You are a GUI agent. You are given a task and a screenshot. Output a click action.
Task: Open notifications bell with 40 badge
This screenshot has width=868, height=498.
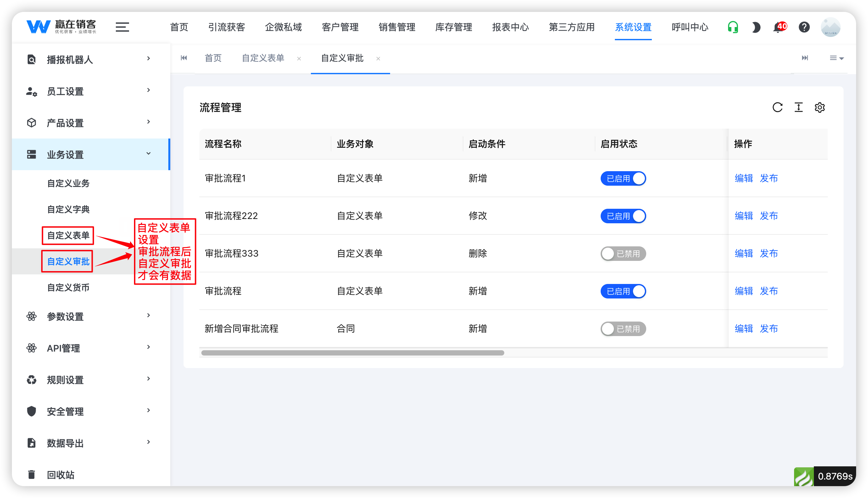[780, 27]
